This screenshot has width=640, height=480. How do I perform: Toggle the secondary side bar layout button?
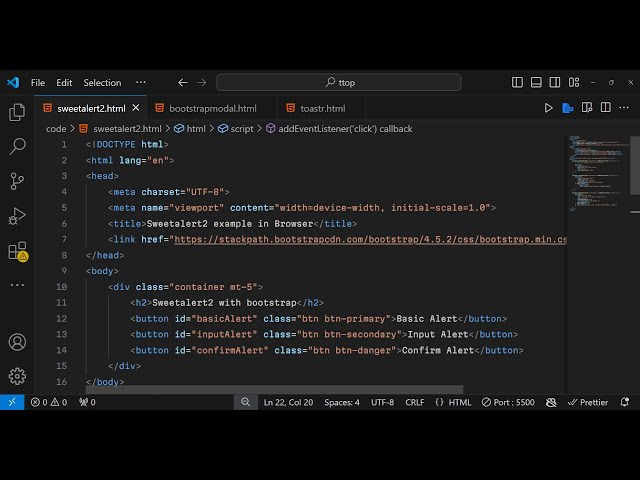click(555, 82)
